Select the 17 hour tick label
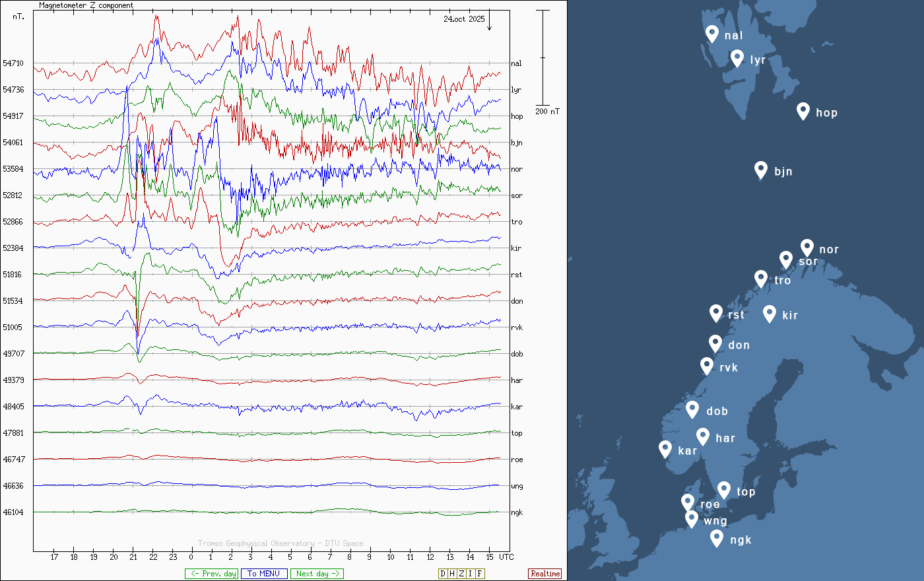 pyautogui.click(x=54, y=557)
